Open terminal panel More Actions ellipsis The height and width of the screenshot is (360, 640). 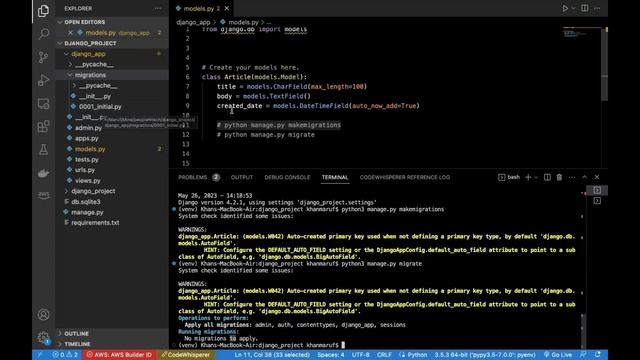(572, 177)
